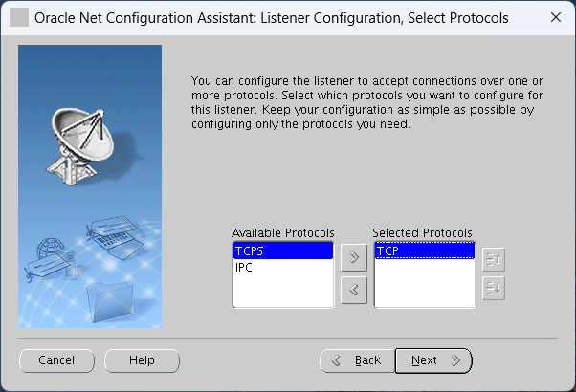Click empty area of Available Protocols list
The height and width of the screenshot is (392, 576).
point(283,291)
